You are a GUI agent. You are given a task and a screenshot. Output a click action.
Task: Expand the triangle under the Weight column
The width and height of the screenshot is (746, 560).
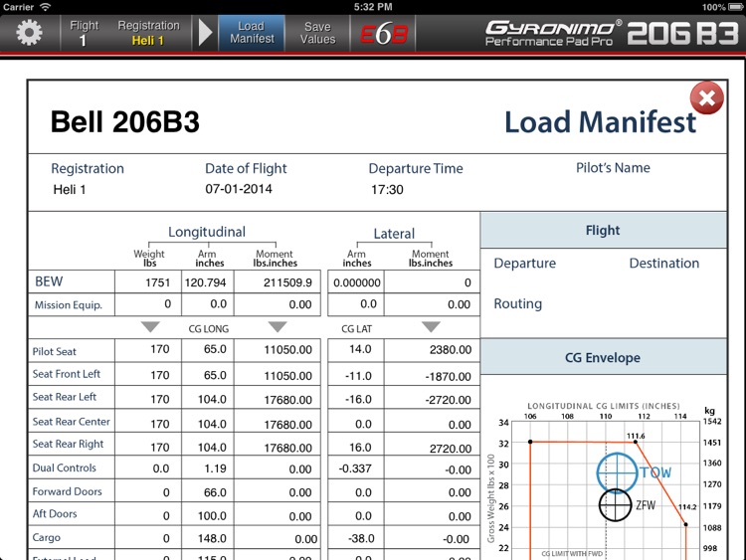click(x=150, y=327)
